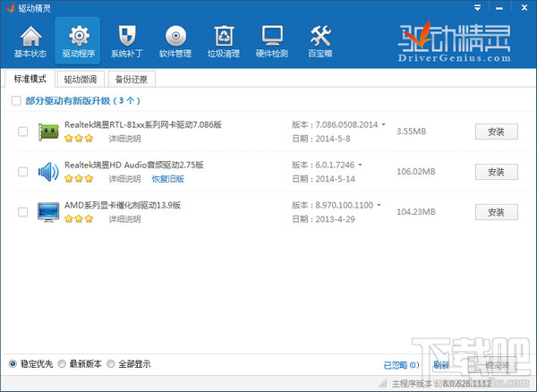Image resolution: width=537 pixels, height=392 pixels.
Task: Switch to the 标准模式 tab
Action: coord(30,79)
